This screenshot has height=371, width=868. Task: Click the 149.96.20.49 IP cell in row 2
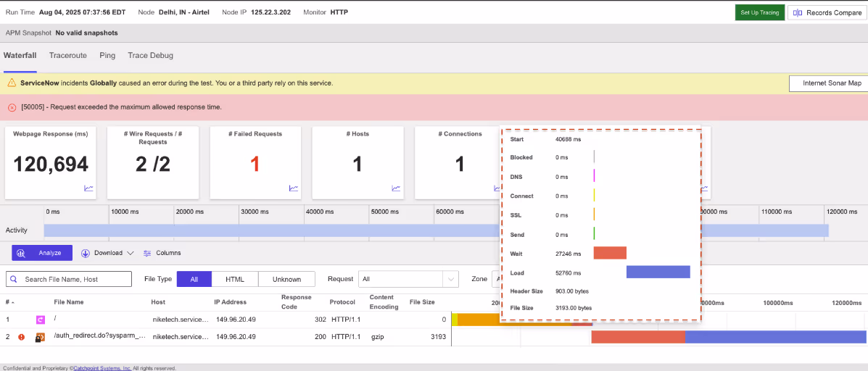click(x=236, y=337)
